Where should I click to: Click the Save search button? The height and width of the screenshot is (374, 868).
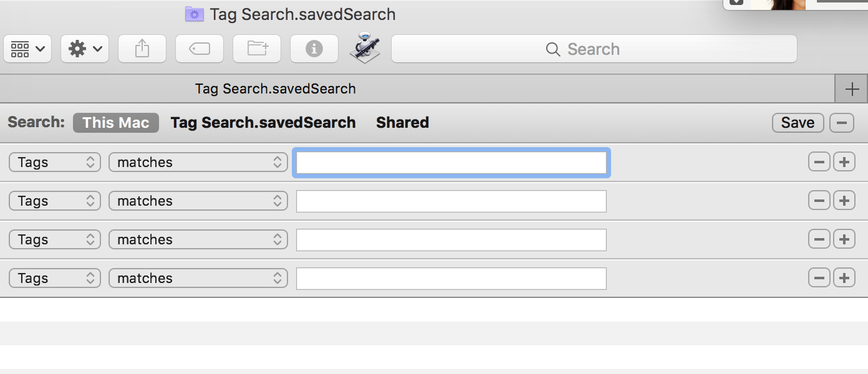tap(798, 123)
